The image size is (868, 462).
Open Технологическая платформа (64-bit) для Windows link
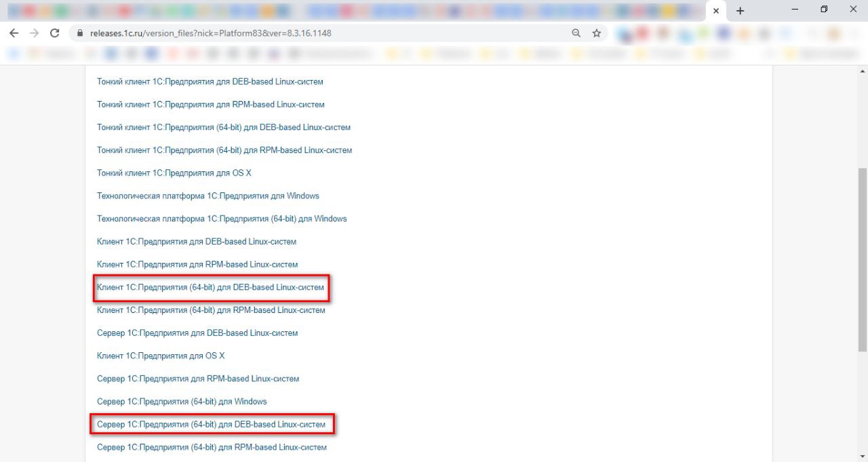[222, 219]
